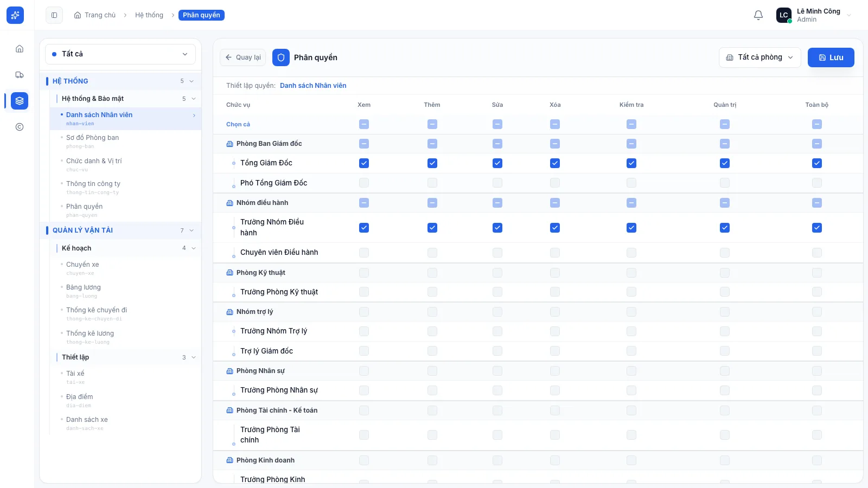Open notifications bell
868x488 pixels.
pyautogui.click(x=758, y=15)
